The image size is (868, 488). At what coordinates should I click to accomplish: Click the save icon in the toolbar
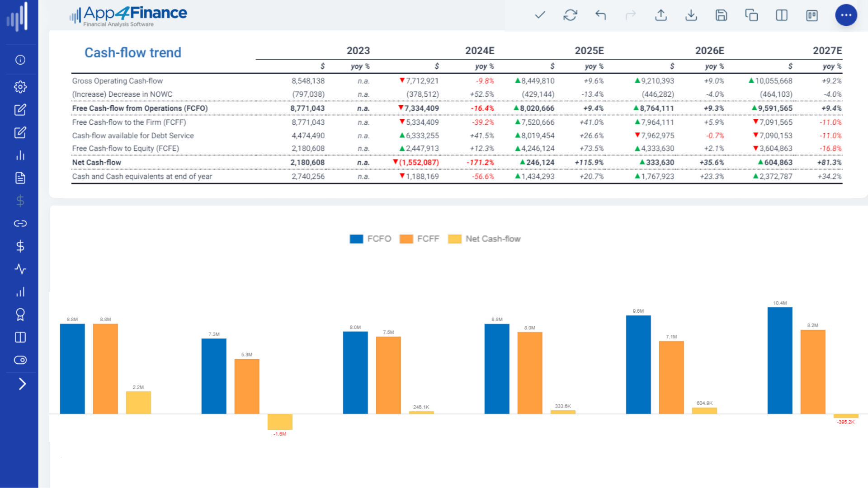(x=721, y=15)
